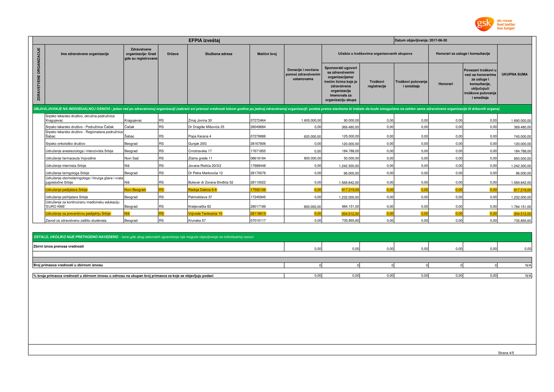Click the GSK logo icon

point(484,24)
